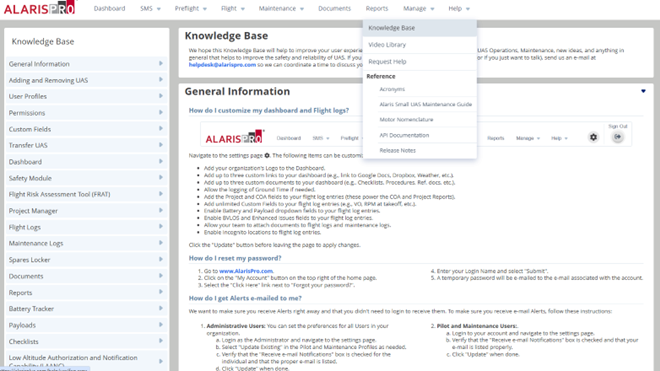This screenshot has height=371, width=660.
Task: Click the AlarisPro logo in header
Action: 40,8
